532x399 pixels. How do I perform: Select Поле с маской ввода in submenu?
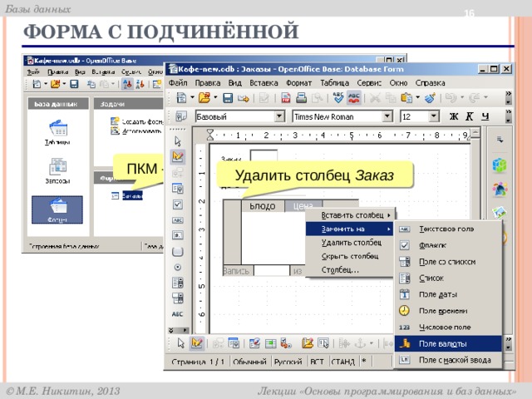tap(448, 360)
